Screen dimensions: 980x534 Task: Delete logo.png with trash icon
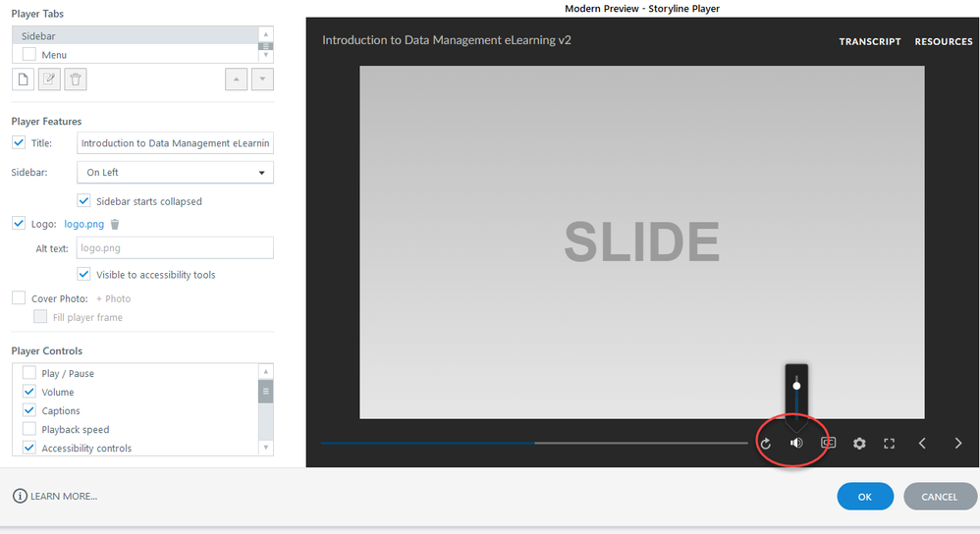tap(115, 224)
